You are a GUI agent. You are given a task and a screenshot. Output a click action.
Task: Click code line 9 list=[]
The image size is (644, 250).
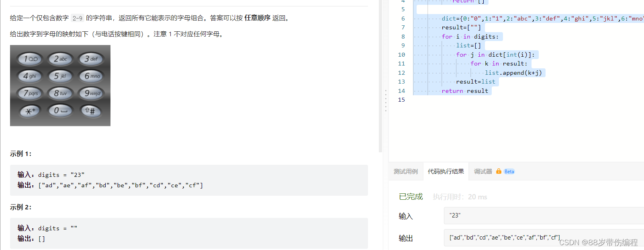(x=468, y=45)
